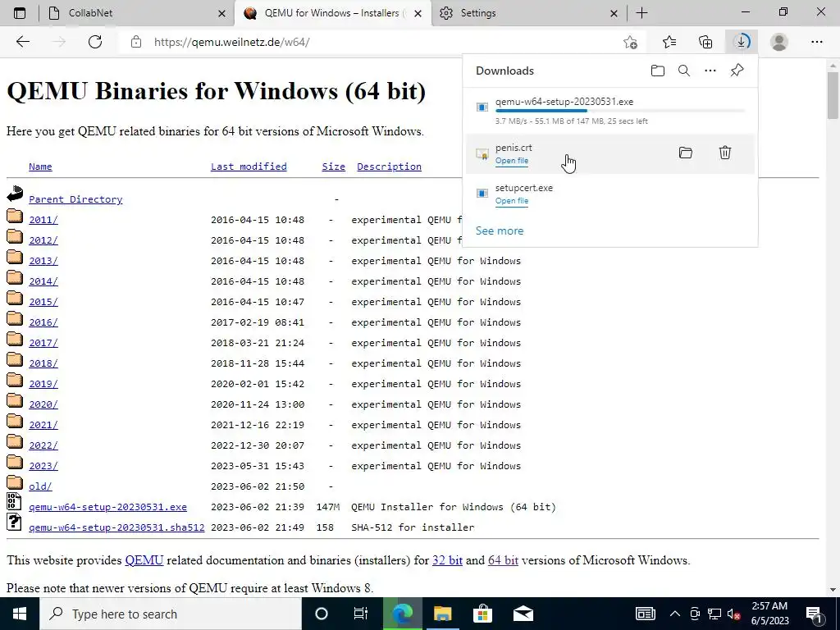Image resolution: width=840 pixels, height=630 pixels.
Task: Launch Microsoft Store from taskbar
Action: (x=482, y=614)
